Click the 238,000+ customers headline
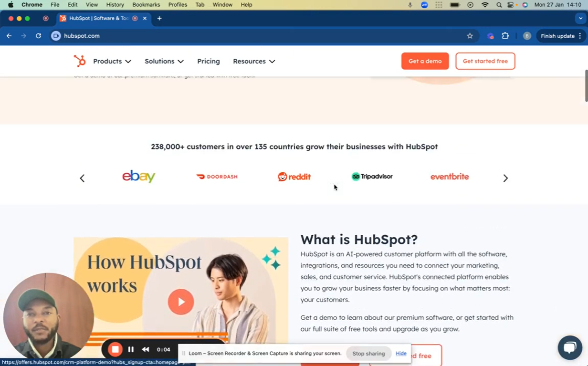The image size is (588, 366). [x=294, y=146]
